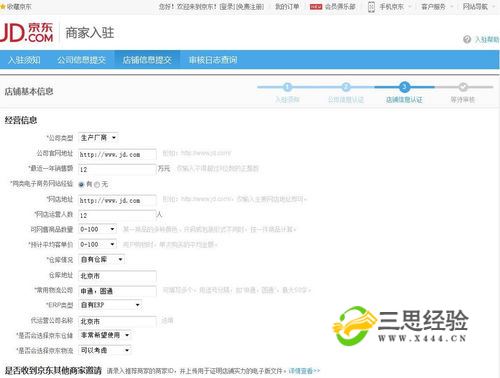500x378 pixels.
Task: Click step 2 circle in the progress bar
Action: pos(346,87)
